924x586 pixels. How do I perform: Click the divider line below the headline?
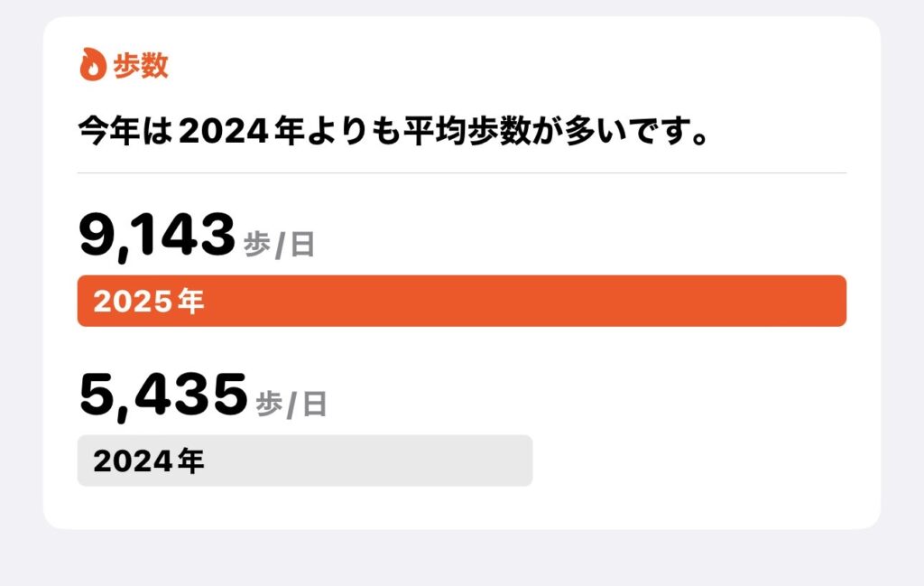462,173
